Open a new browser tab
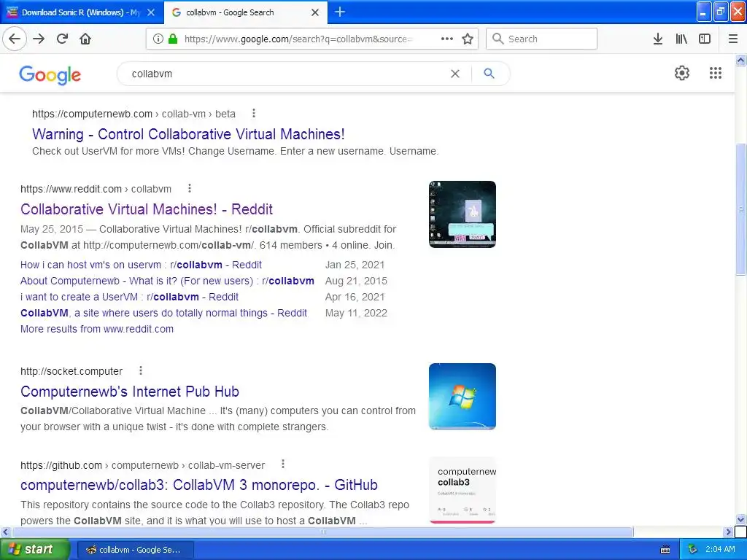Image resolution: width=747 pixels, height=560 pixels. coord(340,12)
